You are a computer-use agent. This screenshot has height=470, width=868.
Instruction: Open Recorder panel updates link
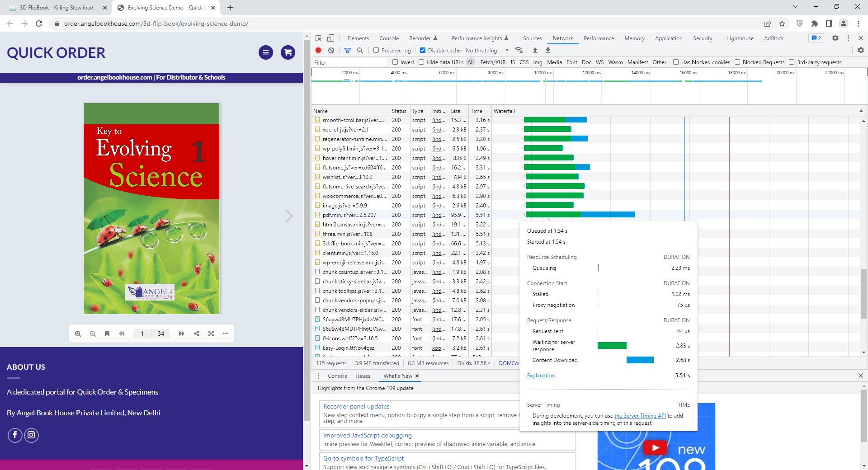[356, 406]
